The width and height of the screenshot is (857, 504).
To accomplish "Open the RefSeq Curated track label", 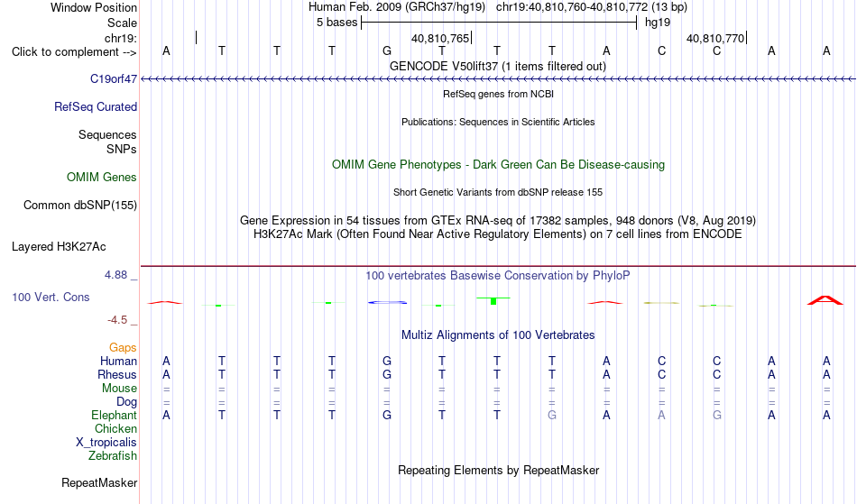I will point(96,107).
